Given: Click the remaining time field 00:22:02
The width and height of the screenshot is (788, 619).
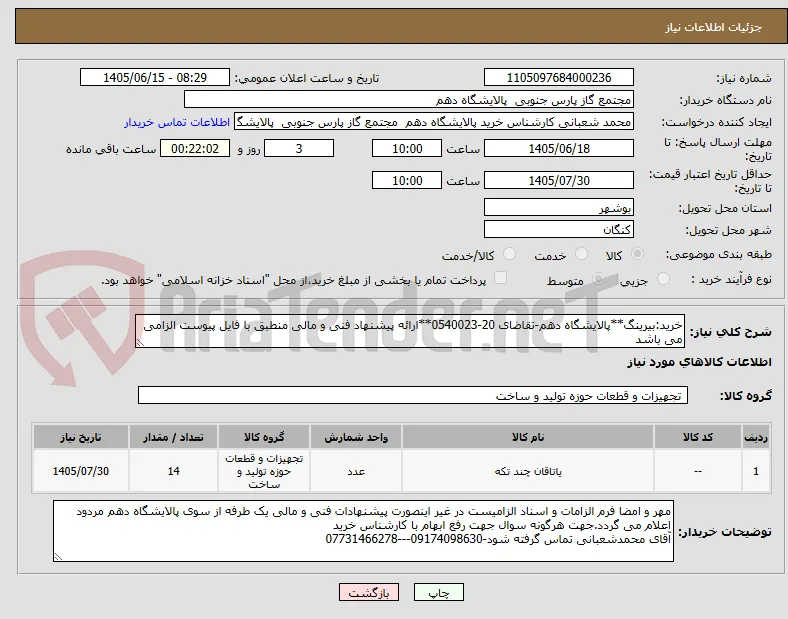Looking at the screenshot, I should pyautogui.click(x=195, y=149).
